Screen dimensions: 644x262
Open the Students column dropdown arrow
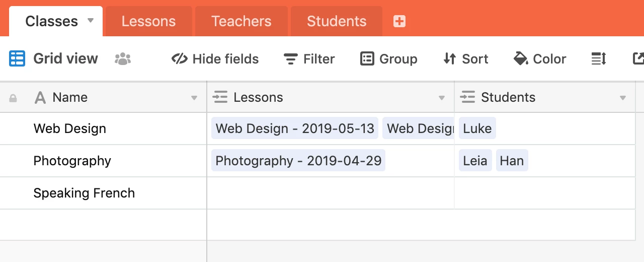point(623,98)
